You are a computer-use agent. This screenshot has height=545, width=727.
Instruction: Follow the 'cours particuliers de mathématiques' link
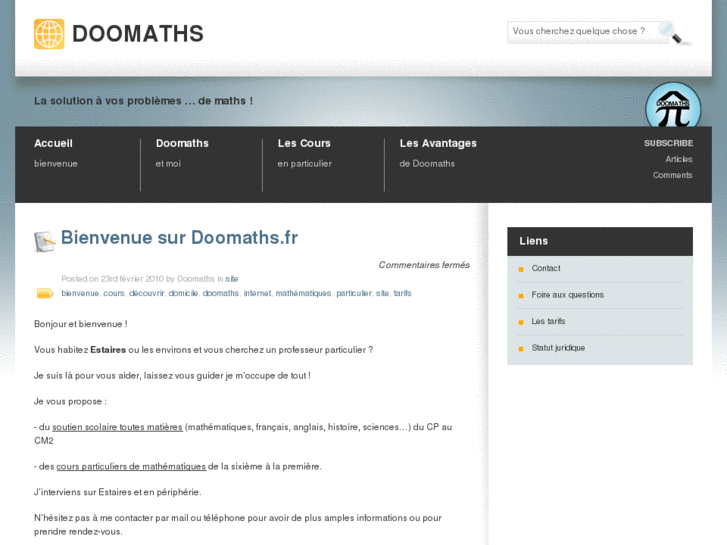131,467
